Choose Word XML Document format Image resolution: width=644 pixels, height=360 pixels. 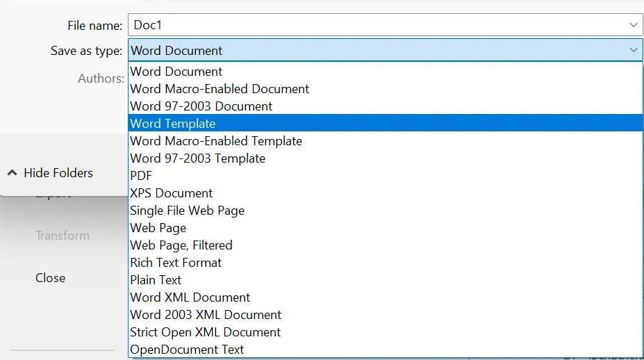point(386,297)
